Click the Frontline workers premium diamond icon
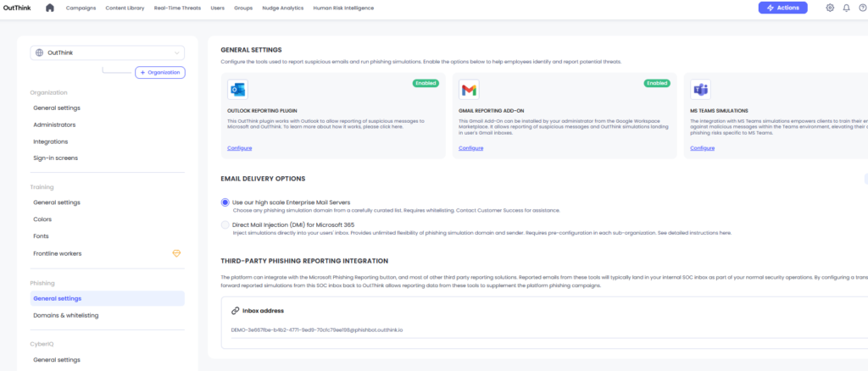 (x=177, y=253)
